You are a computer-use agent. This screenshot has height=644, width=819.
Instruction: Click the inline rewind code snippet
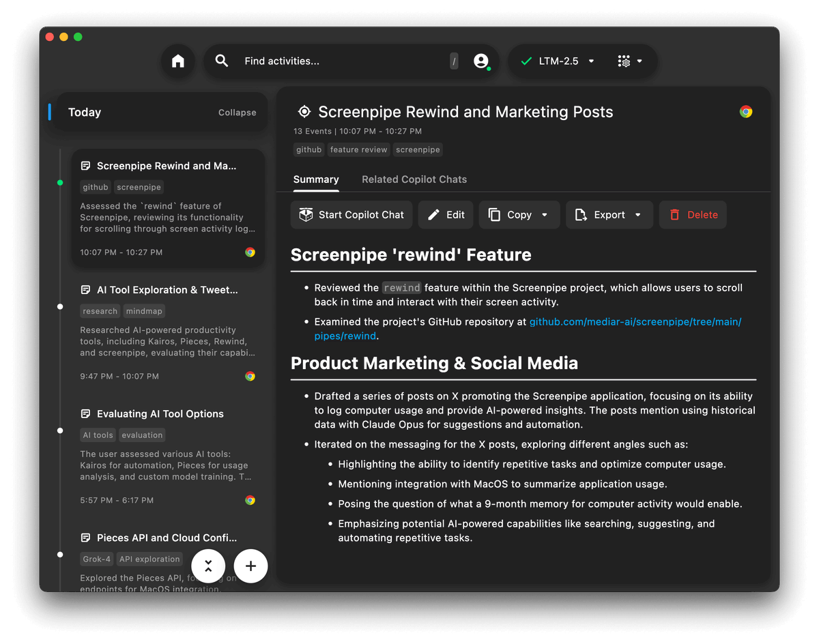coord(402,288)
